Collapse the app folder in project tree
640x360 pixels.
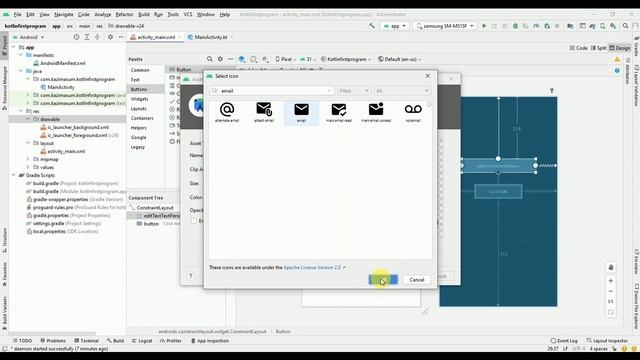click(13, 47)
